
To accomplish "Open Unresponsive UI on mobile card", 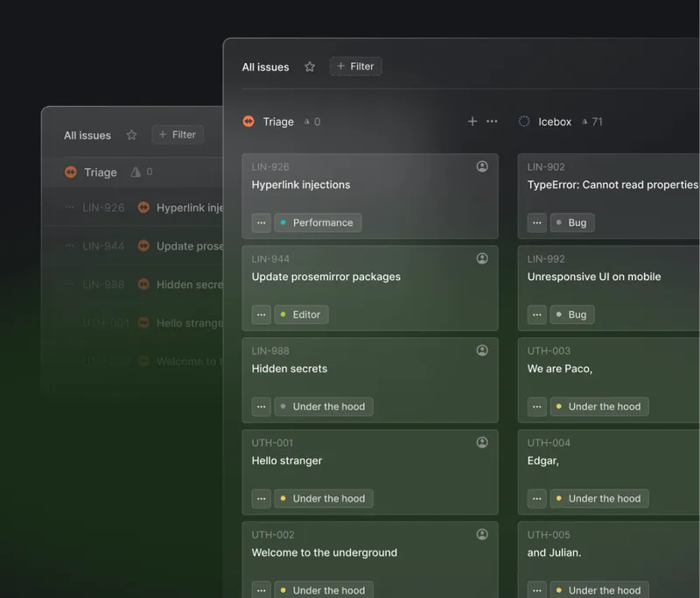I will click(609, 288).
